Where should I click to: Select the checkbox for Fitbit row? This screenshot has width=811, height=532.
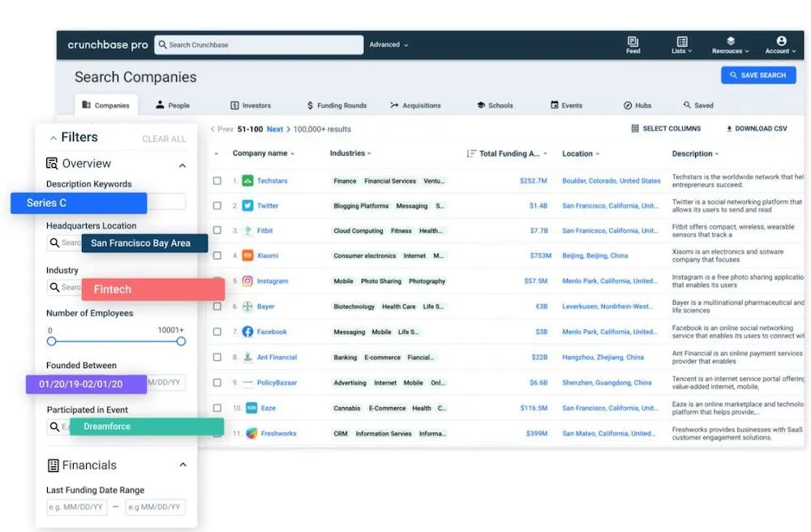(x=216, y=230)
